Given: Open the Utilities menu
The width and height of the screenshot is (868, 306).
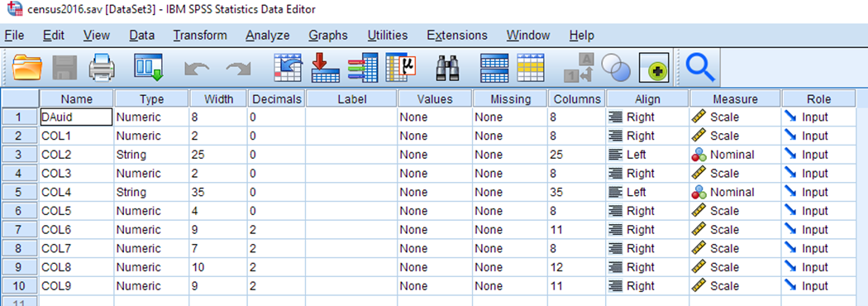Looking at the screenshot, I should 388,36.
